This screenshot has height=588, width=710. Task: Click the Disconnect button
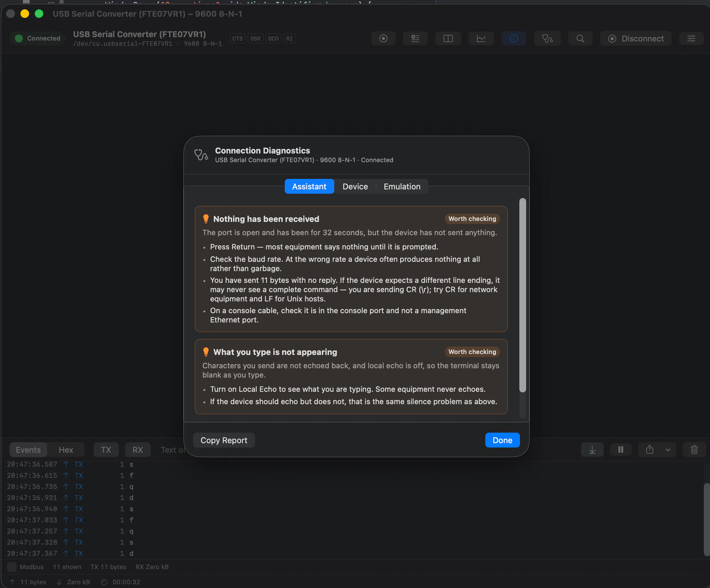tap(636, 39)
